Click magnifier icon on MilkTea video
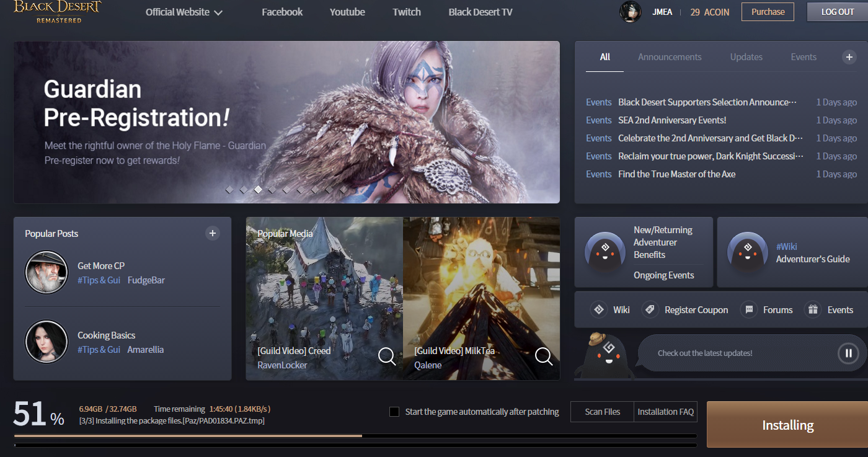 coord(544,356)
